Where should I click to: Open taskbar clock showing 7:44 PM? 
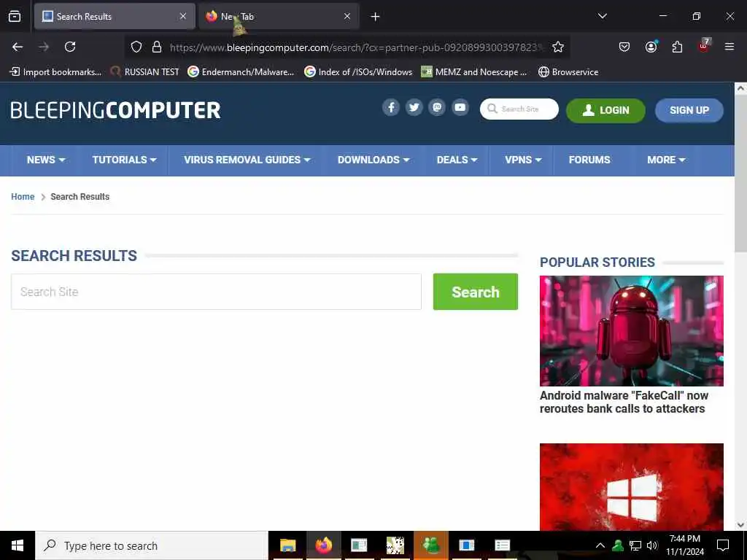pos(684,545)
